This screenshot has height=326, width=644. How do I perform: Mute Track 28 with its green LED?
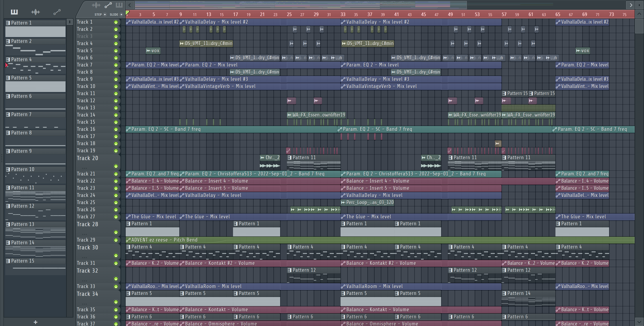[116, 232]
